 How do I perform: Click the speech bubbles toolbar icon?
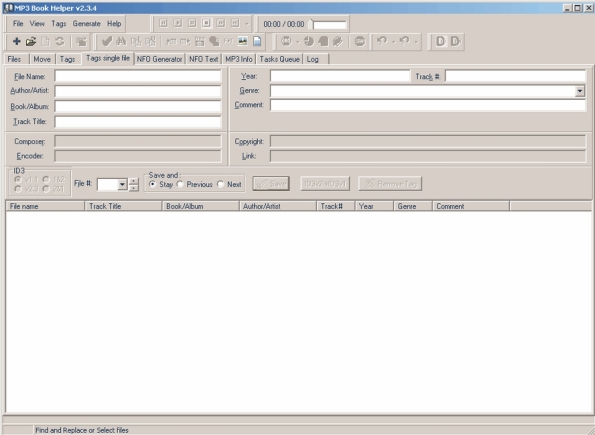tap(214, 41)
